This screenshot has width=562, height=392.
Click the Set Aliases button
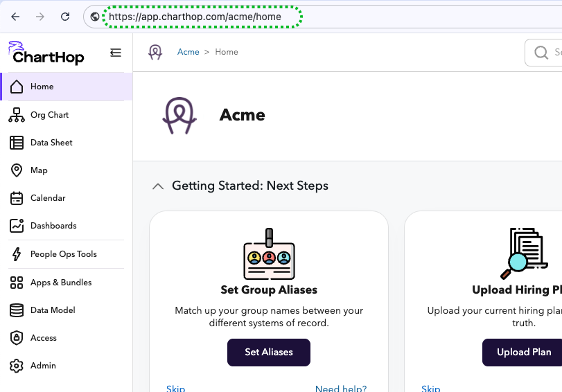coord(269,353)
